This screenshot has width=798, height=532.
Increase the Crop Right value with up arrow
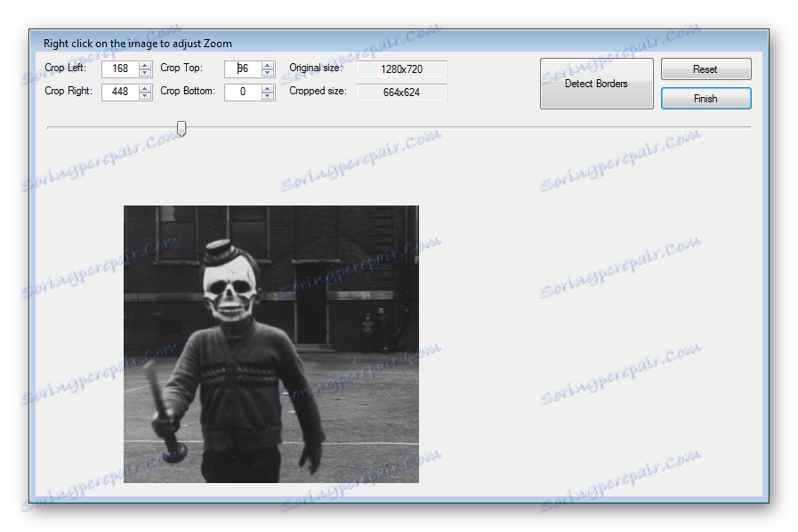coord(145,89)
